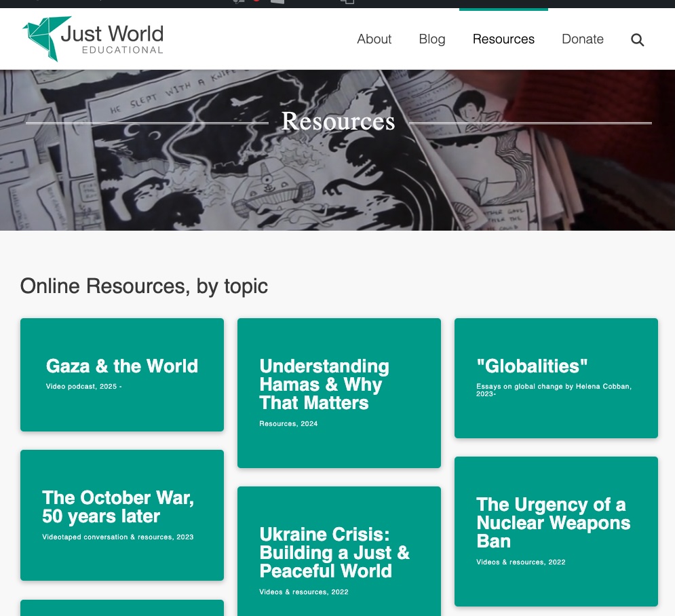Viewport: 675px width, 616px height.
Task: Click the "Video podcast, 2025 -" subtitle
Action: 83,387
